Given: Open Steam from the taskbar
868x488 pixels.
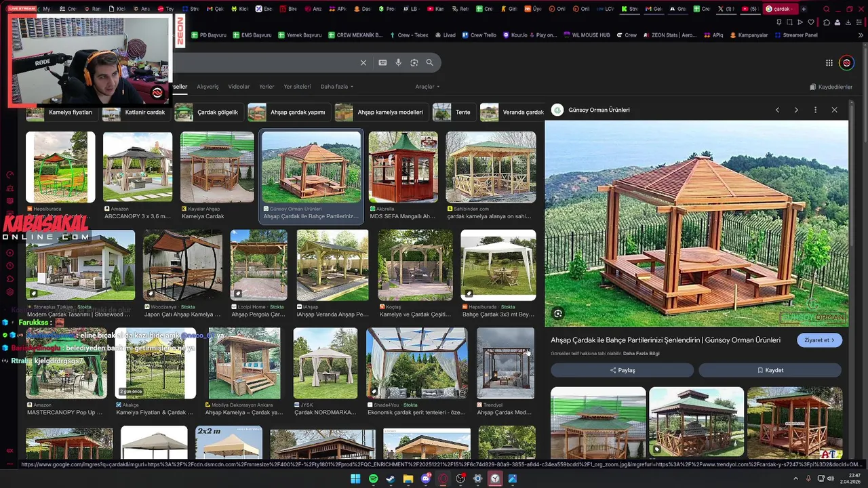Looking at the screenshot, I should [391, 479].
